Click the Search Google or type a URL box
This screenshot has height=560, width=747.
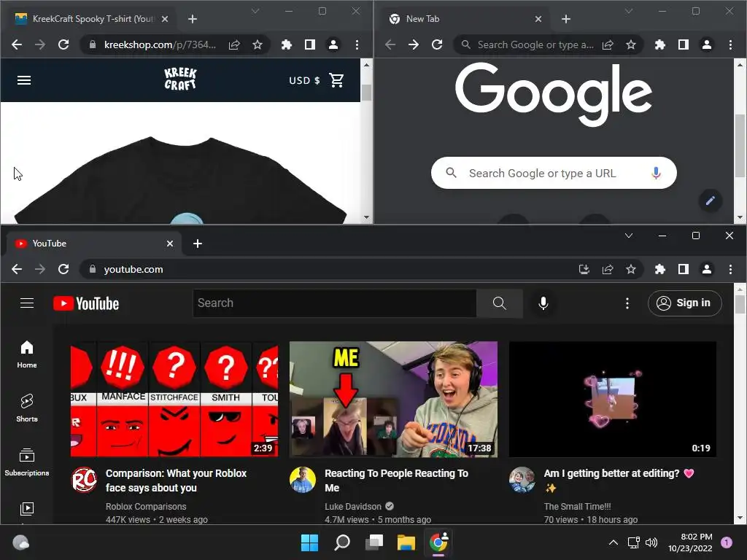coord(554,173)
